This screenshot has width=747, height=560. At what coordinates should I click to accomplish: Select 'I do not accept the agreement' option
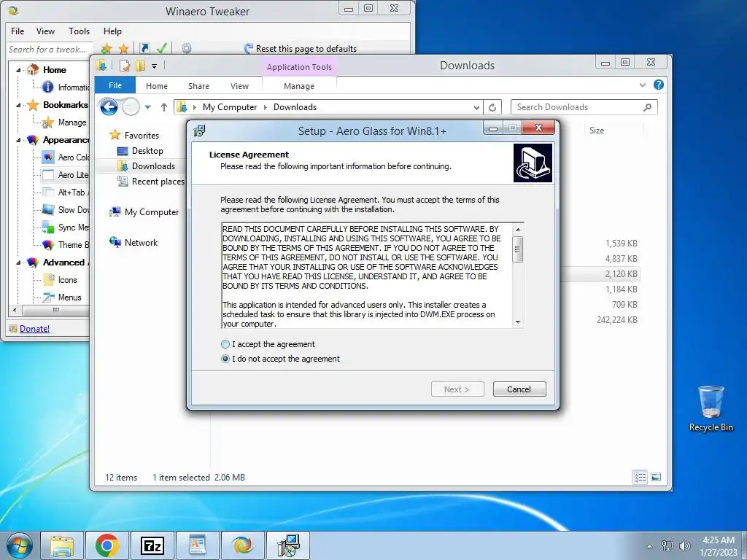[x=225, y=359]
